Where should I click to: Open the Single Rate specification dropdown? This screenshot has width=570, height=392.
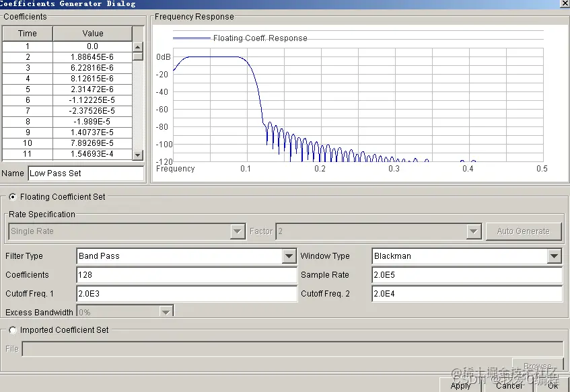pos(238,231)
